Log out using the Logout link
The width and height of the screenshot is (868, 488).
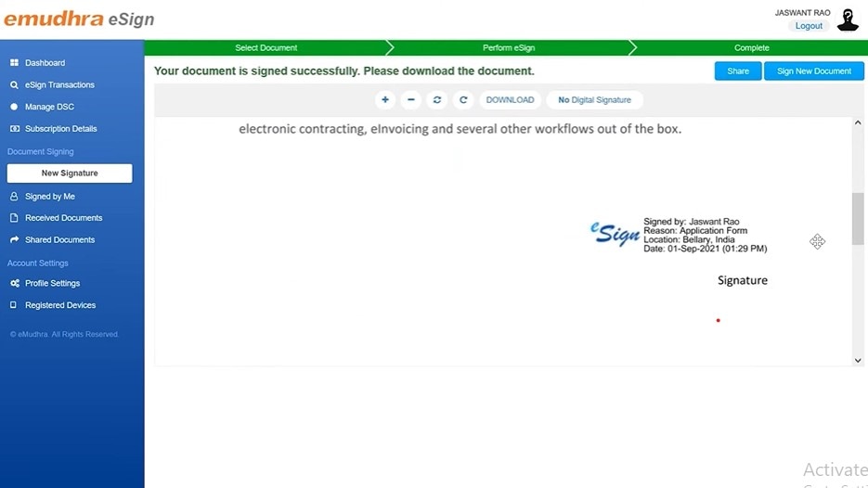tap(809, 25)
